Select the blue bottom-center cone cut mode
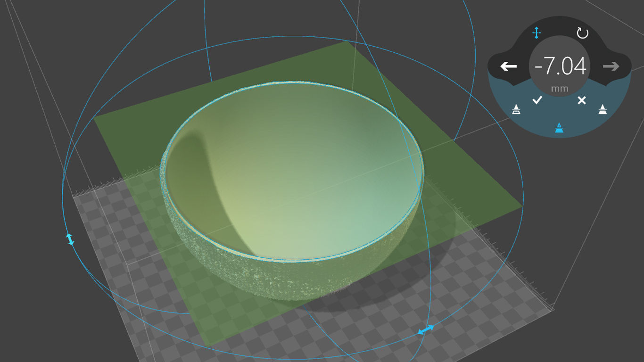 coord(559,127)
